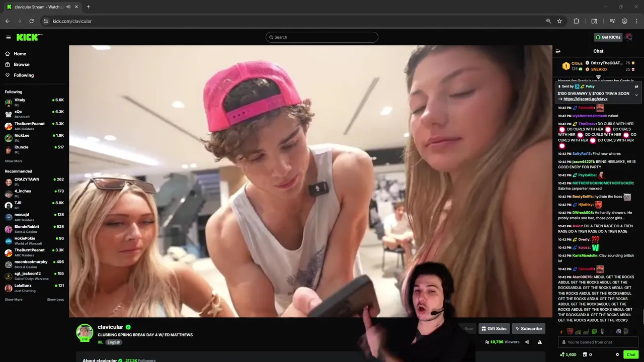Open nexusjd recommended channel
Image resolution: width=644 pixels, height=362 pixels.
pos(34,217)
